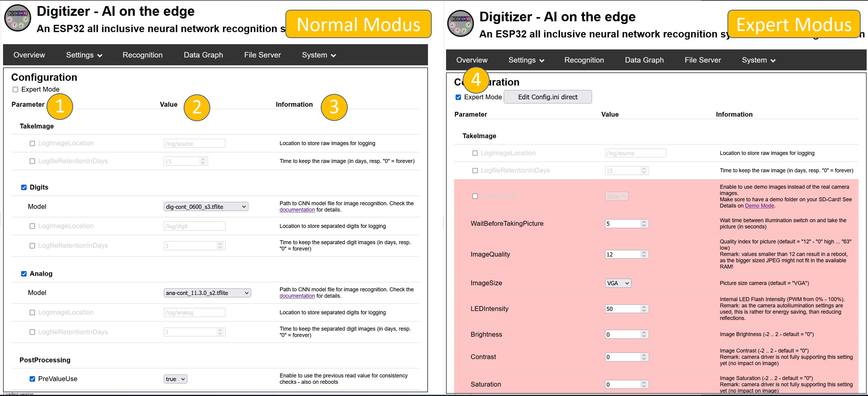The image size is (868, 396).
Task: Click the yellow number 3 marker
Action: click(x=334, y=107)
